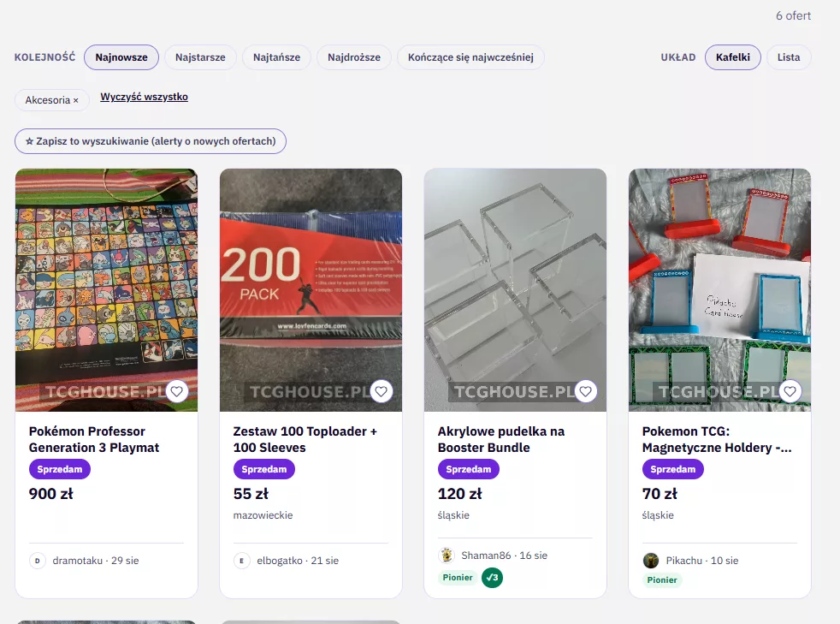Sort offers by Najtańsze
840x624 pixels.
276,57
